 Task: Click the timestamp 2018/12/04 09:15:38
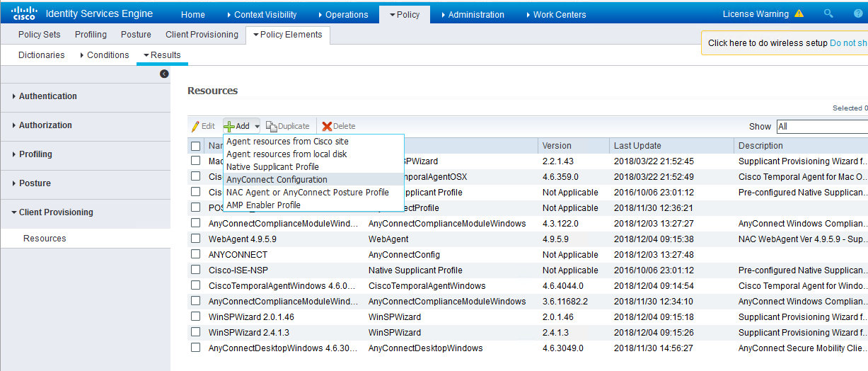pyautogui.click(x=654, y=239)
